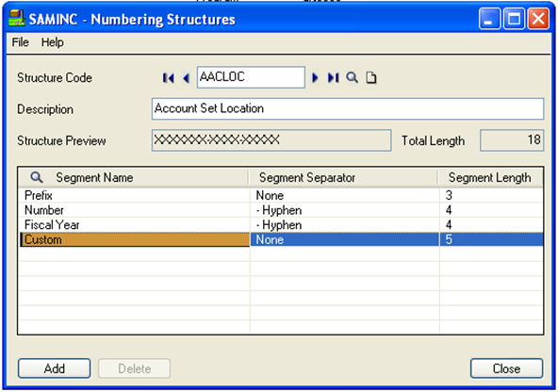Open the Structure Code finder magnifier

coord(352,77)
